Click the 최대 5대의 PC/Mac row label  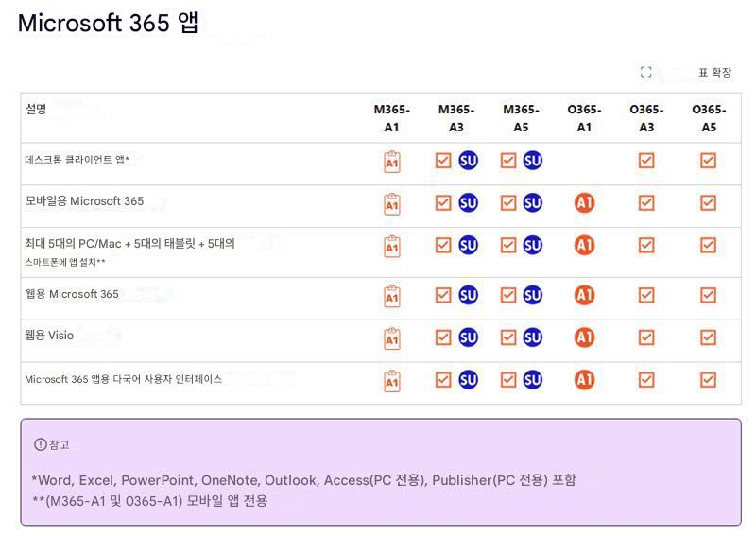(x=129, y=243)
